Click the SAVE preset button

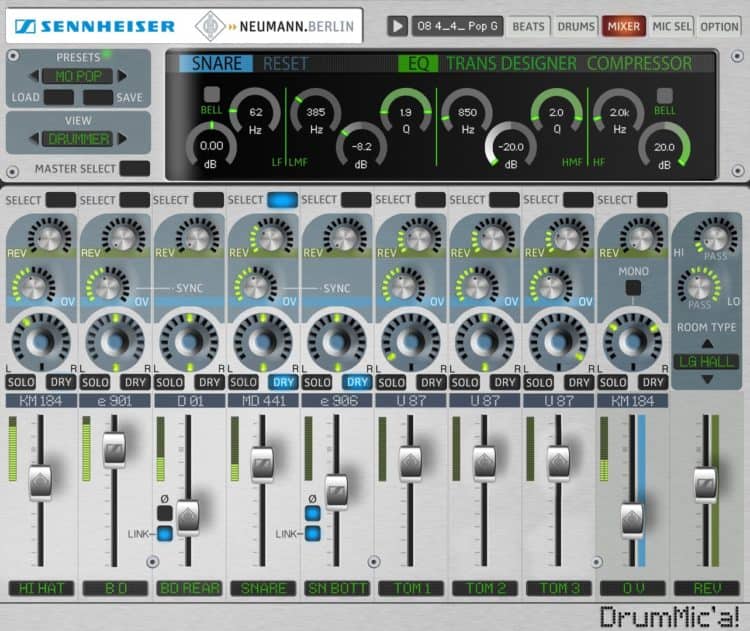(x=98, y=98)
